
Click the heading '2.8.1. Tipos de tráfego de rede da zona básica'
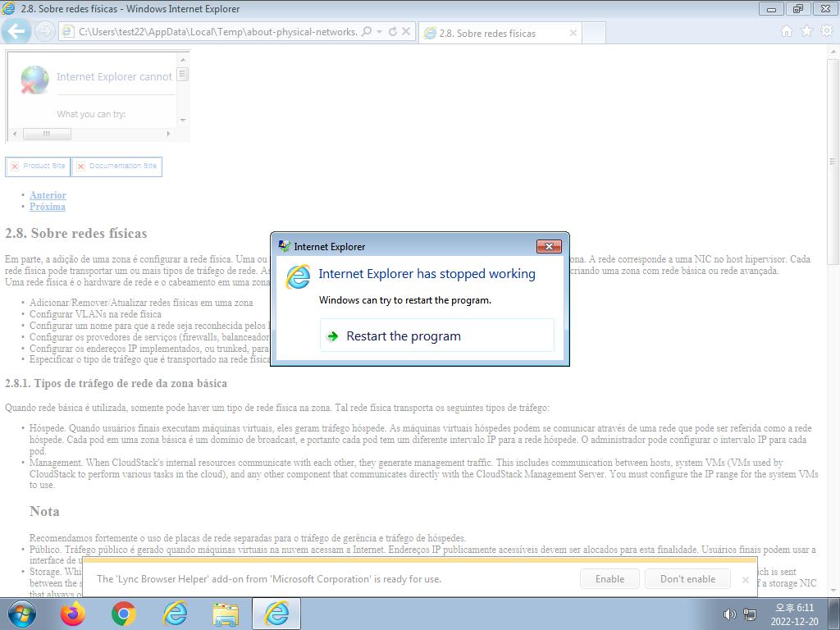coord(116,383)
